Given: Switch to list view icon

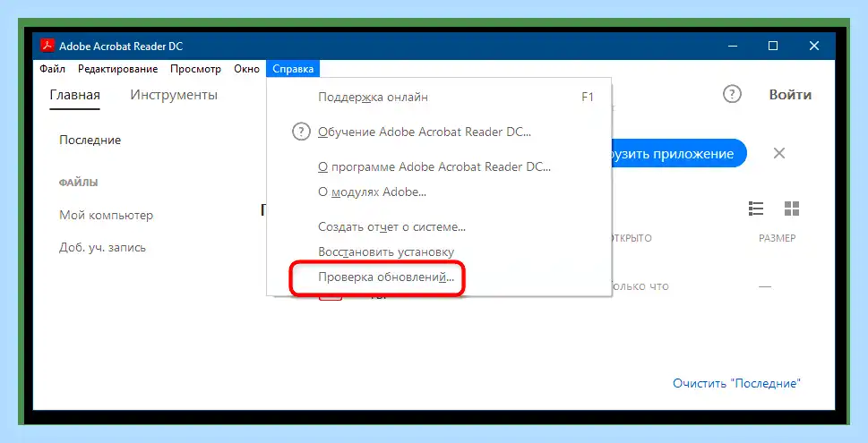Looking at the screenshot, I should [x=756, y=209].
